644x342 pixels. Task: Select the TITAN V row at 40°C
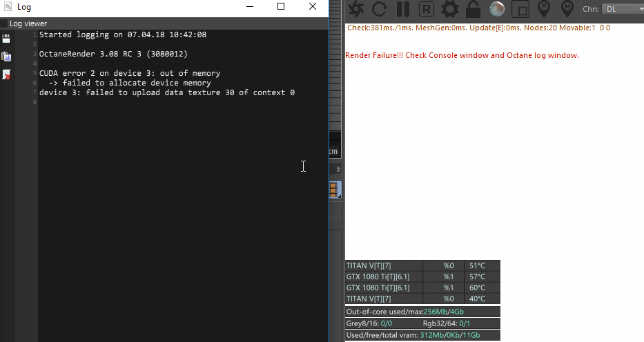pyautogui.click(x=422, y=299)
